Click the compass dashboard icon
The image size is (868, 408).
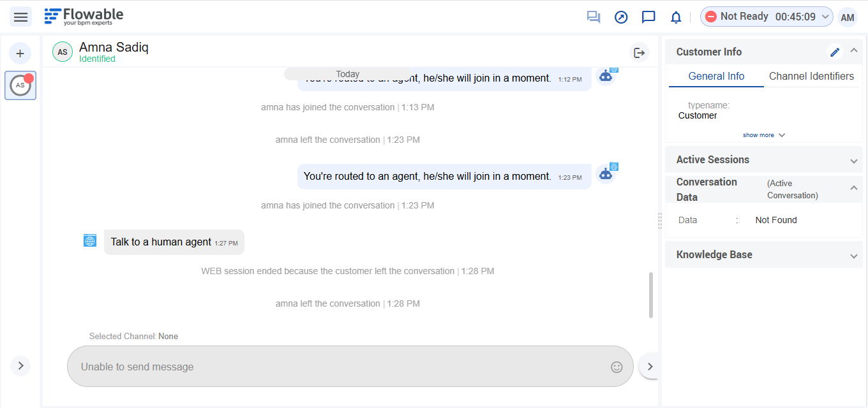pyautogui.click(x=621, y=17)
